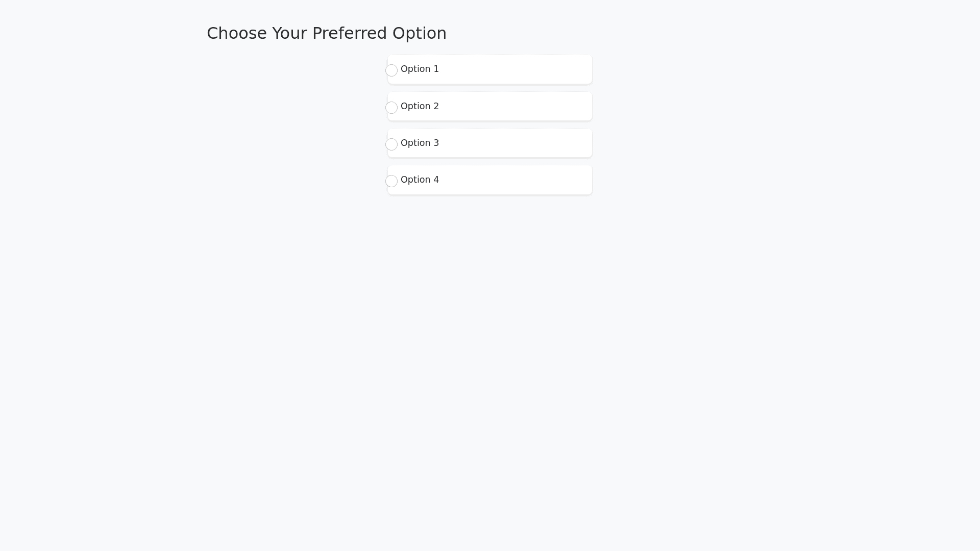Choose Option 1 from the list
Image resolution: width=980 pixels, height=551 pixels.
click(x=489, y=69)
